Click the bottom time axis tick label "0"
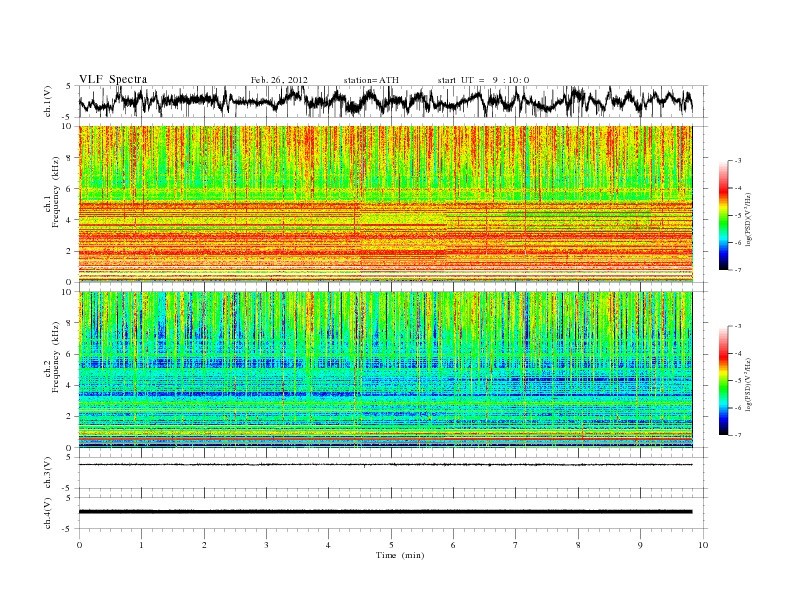The width and height of the screenshot is (792, 612). [79, 545]
